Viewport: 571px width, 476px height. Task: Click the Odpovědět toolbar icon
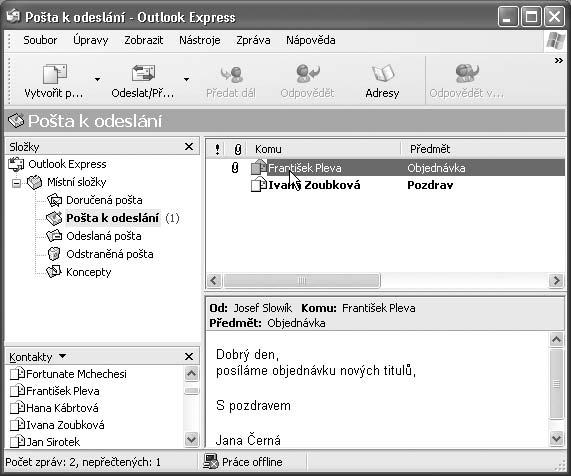307,73
